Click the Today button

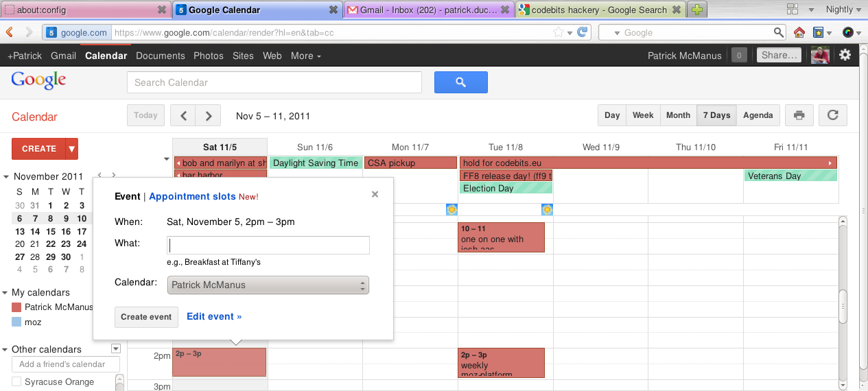[x=145, y=115]
